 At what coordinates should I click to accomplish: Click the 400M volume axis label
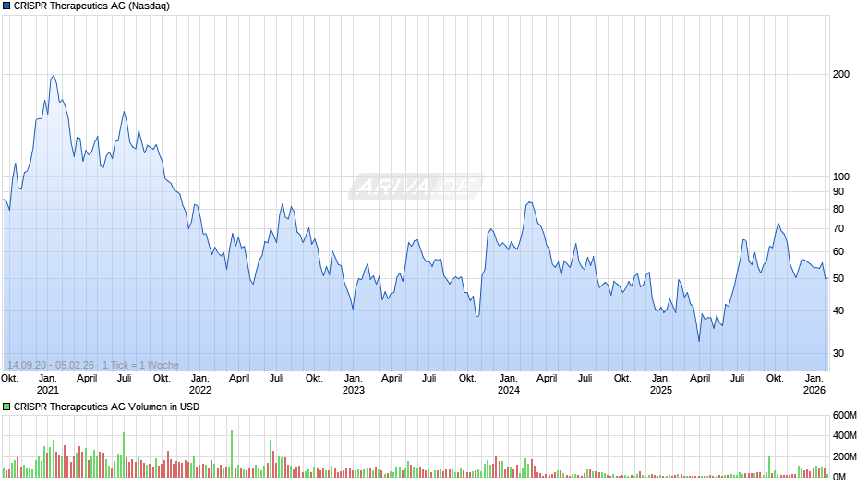(845, 435)
